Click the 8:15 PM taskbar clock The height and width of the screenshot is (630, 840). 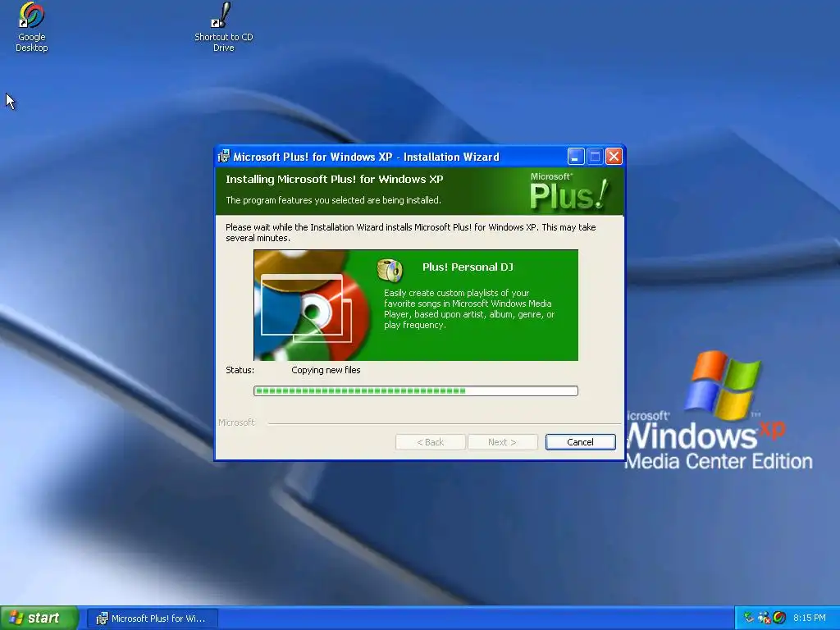tap(809, 618)
